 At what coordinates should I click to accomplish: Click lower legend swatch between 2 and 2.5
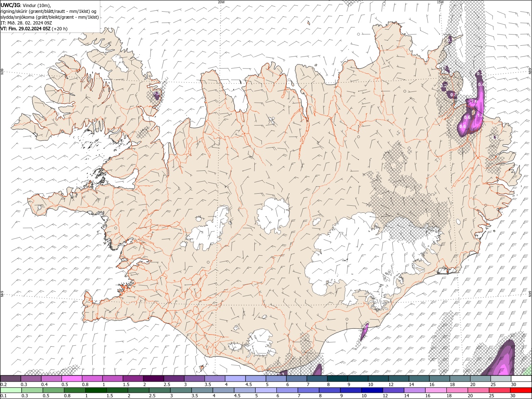(138, 390)
